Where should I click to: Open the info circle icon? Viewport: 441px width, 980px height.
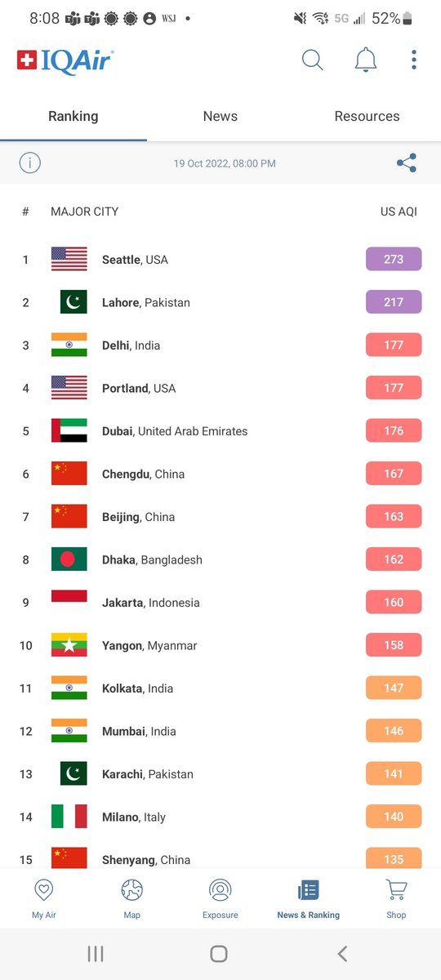29,163
